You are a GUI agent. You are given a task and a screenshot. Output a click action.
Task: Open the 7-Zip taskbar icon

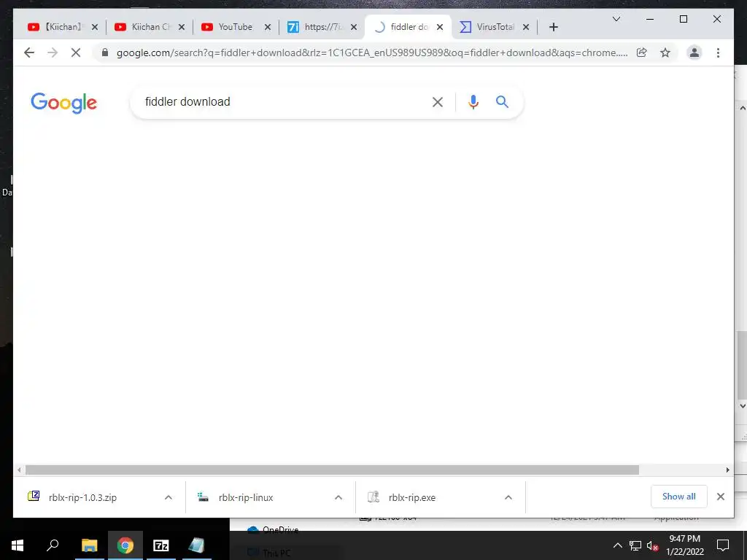pos(161,545)
